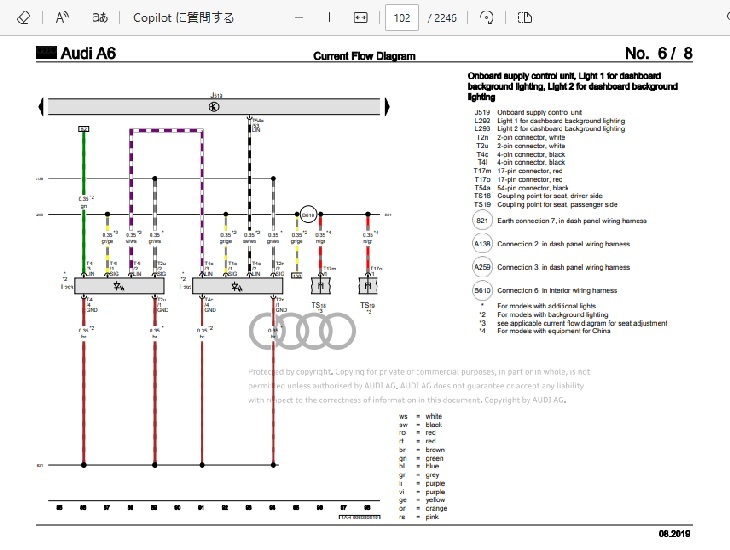The height and width of the screenshot is (550, 730).
Task: Click note see applicable current flow diagram
Action: (582, 323)
